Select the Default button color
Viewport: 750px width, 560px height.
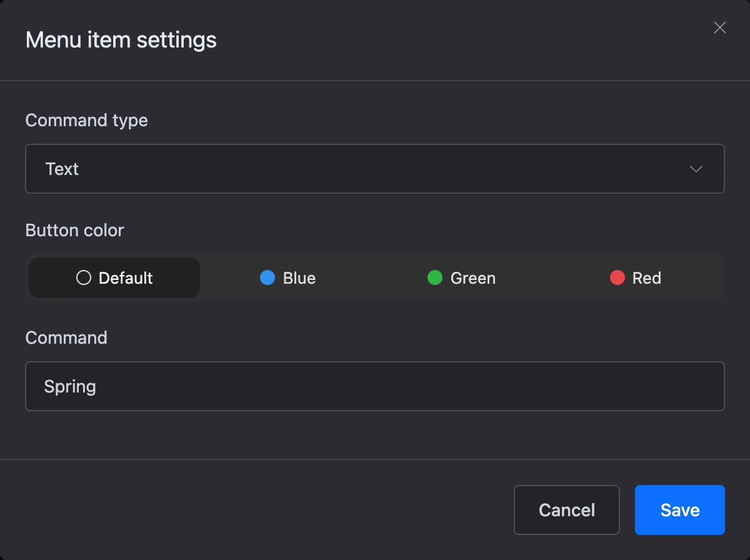tap(114, 277)
